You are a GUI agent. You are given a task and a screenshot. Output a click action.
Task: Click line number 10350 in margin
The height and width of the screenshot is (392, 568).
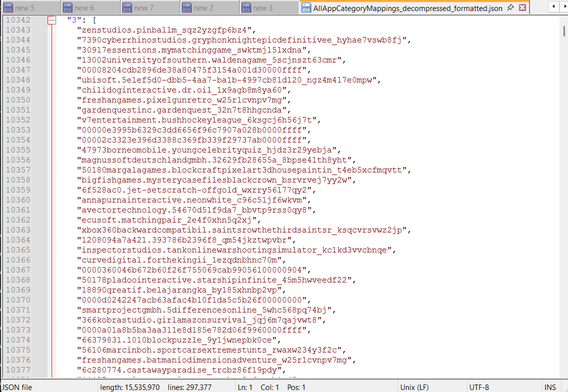[18, 100]
